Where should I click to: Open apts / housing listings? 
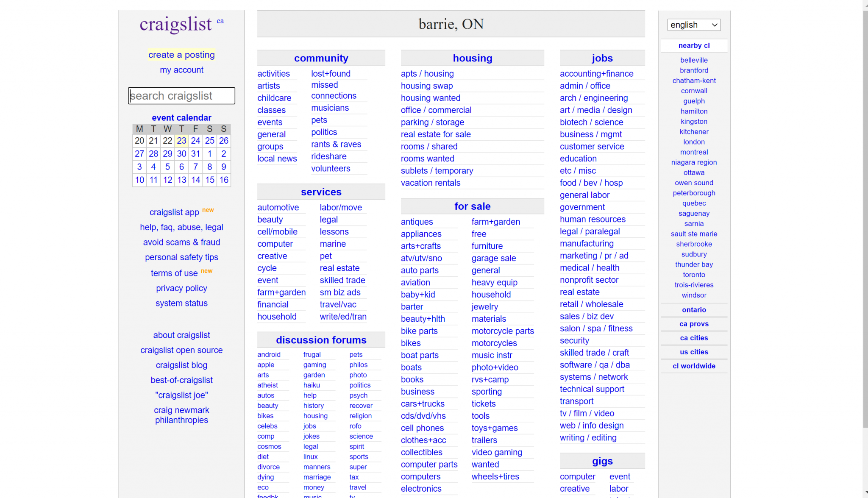click(x=427, y=74)
